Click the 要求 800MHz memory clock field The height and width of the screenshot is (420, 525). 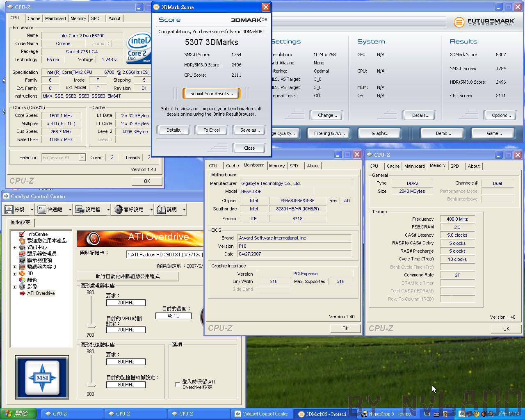coord(126,362)
